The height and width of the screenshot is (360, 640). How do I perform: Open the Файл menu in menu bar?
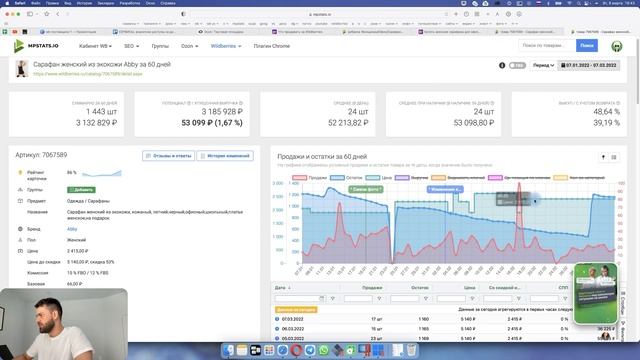pyautogui.click(x=36, y=3)
